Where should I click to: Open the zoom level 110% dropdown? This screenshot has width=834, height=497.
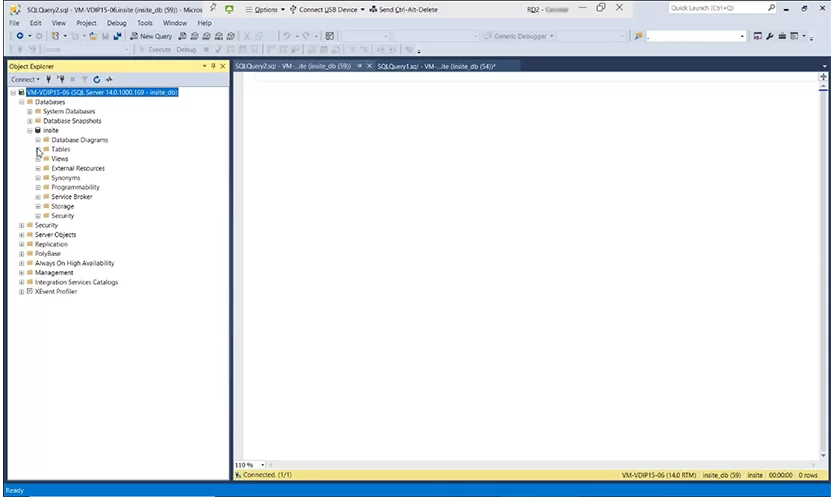tap(263, 465)
